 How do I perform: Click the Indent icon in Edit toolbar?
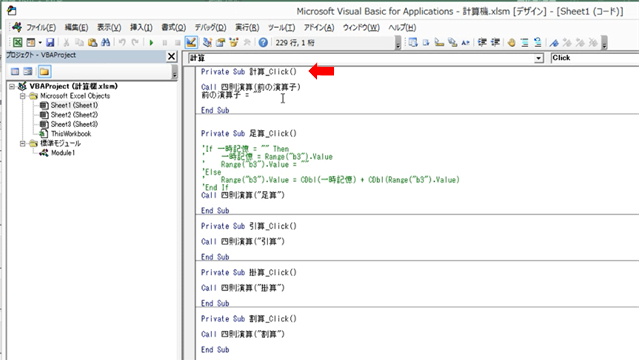[x=482, y=42]
